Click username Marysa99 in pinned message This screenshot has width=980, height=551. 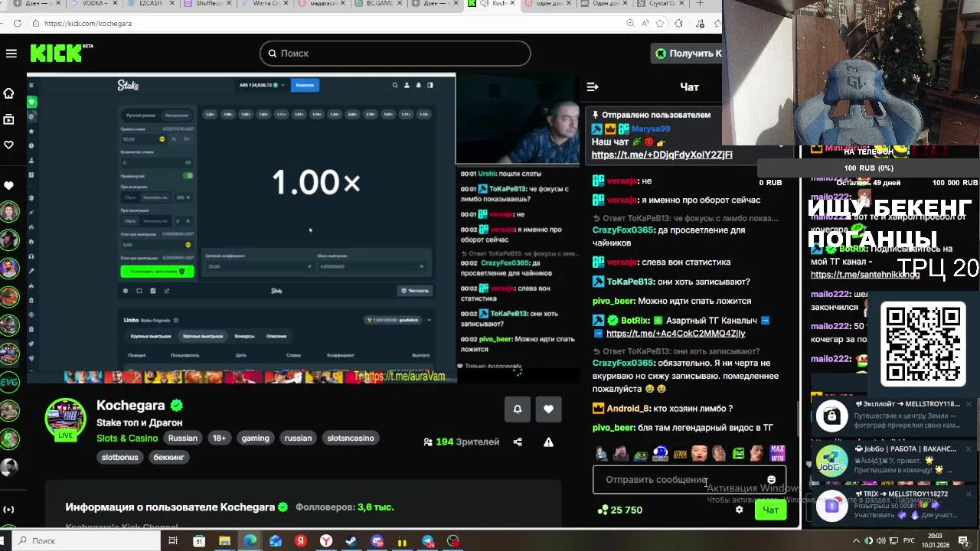tap(650, 129)
